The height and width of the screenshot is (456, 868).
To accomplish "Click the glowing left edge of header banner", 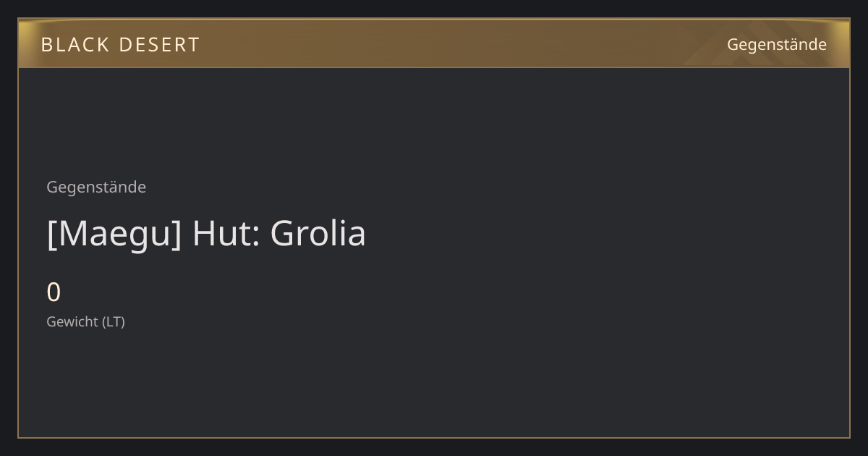I will [25, 43].
